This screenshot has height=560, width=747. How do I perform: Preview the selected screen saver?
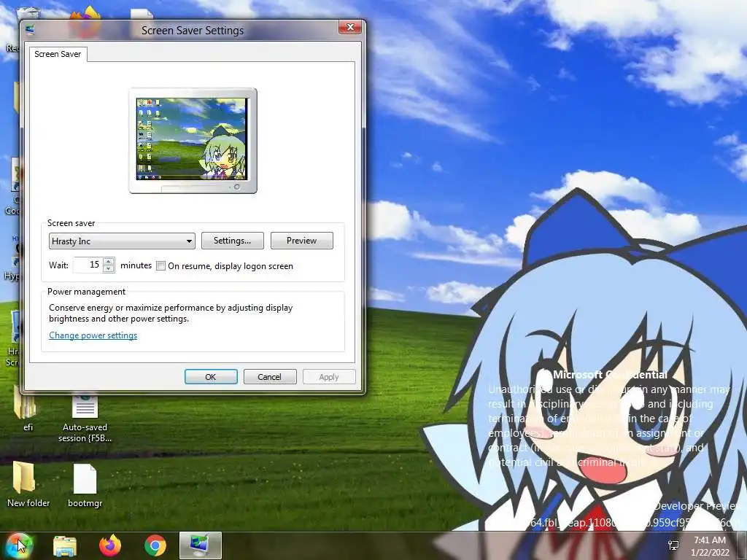(301, 241)
